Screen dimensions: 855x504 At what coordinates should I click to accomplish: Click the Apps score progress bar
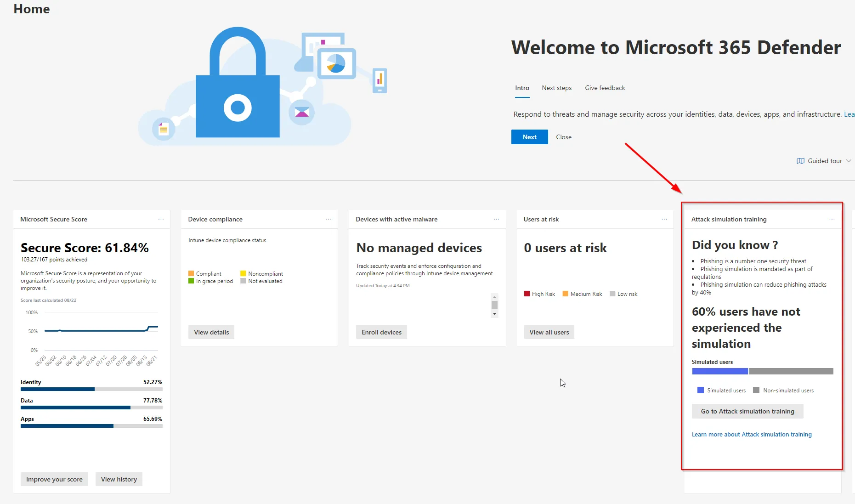point(91,426)
